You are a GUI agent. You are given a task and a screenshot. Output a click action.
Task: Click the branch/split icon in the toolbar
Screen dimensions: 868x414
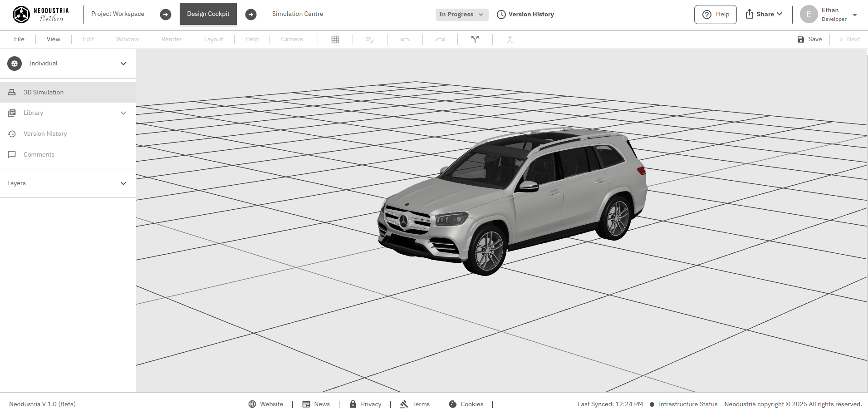click(x=475, y=39)
